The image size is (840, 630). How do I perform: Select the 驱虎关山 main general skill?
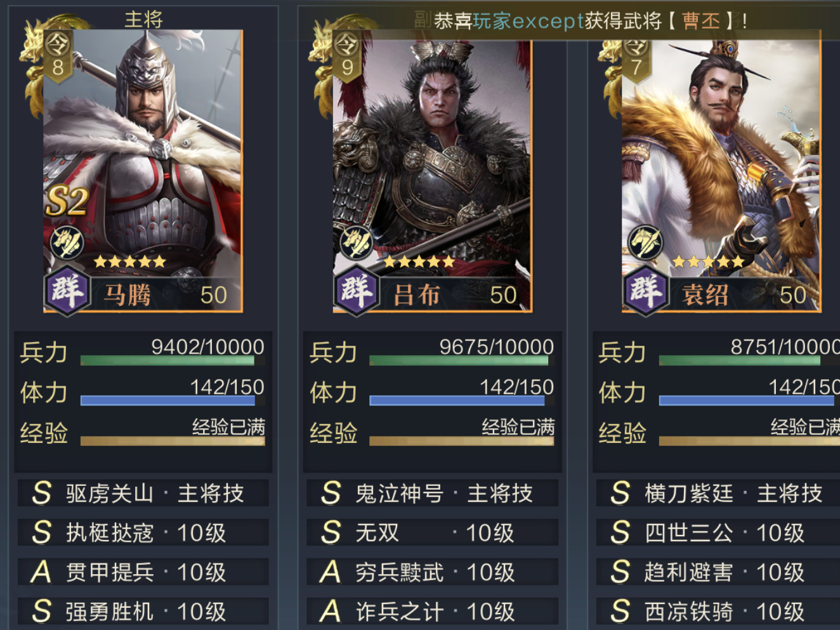click(143, 493)
